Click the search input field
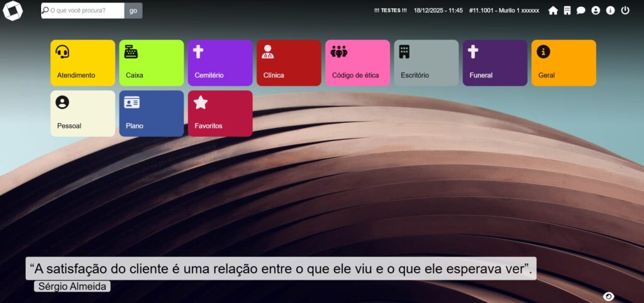Image resolution: width=644 pixels, height=303 pixels. (83, 11)
